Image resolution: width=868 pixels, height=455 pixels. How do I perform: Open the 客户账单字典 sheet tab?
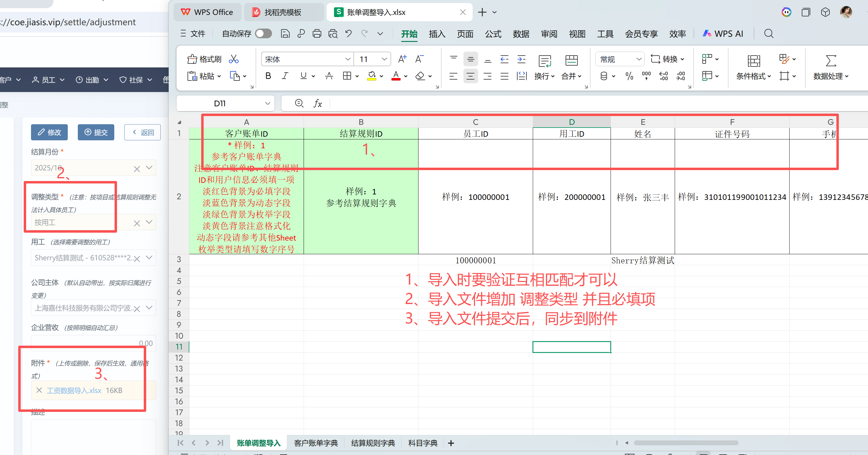[x=316, y=443]
